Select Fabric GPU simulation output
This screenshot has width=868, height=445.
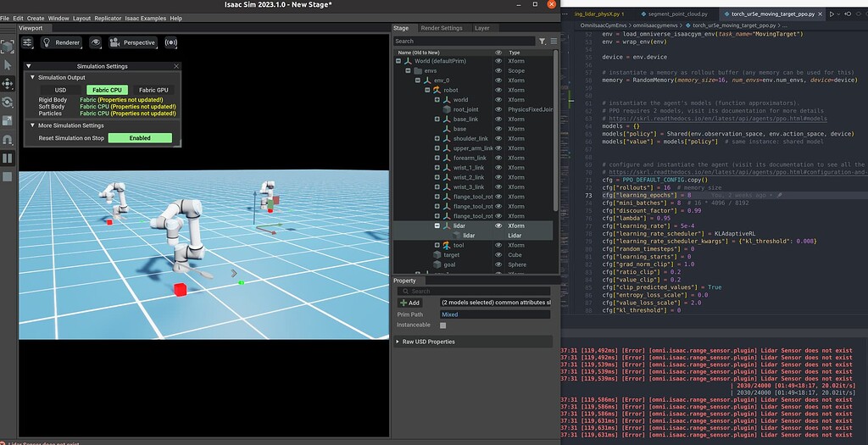(154, 90)
